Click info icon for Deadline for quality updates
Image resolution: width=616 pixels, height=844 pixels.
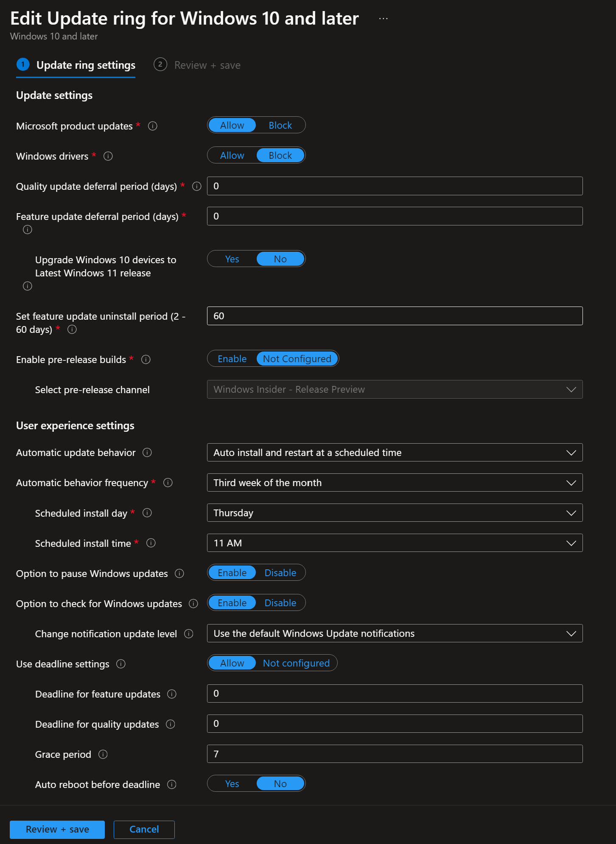coord(171,724)
